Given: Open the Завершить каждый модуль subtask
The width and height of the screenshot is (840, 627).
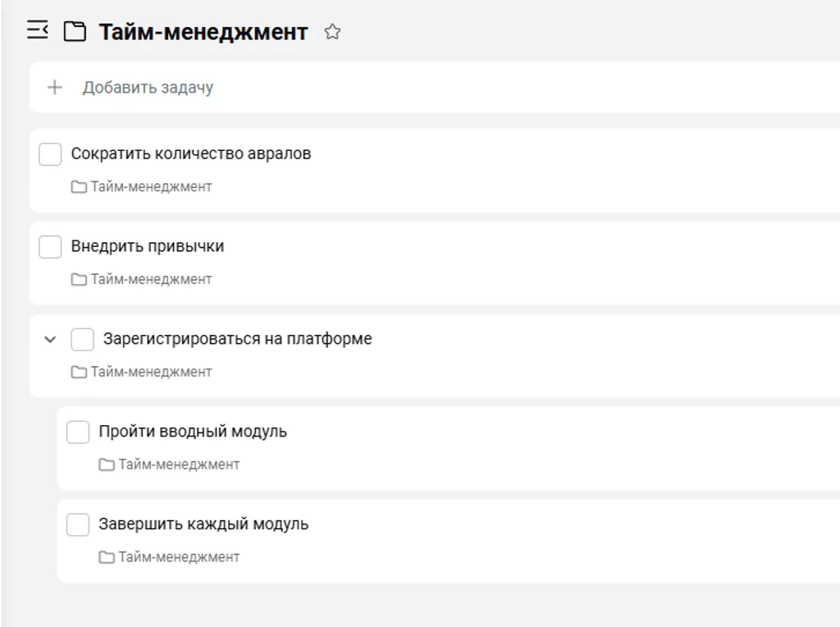Looking at the screenshot, I should point(203,524).
